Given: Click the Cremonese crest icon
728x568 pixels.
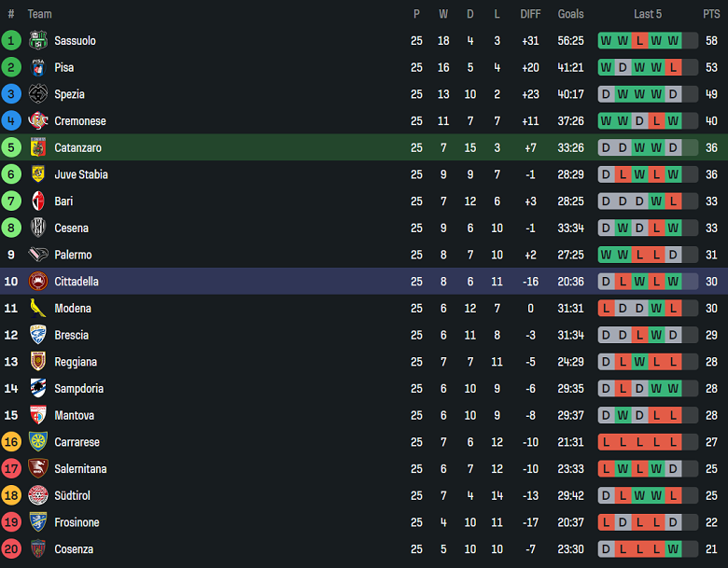Looking at the screenshot, I should [38, 120].
